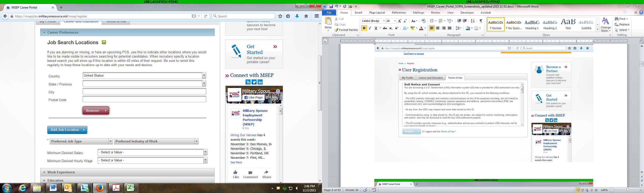644x193 pixels.
Task: Click the help icon beside Job Search Locations
Action: [x=104, y=42]
